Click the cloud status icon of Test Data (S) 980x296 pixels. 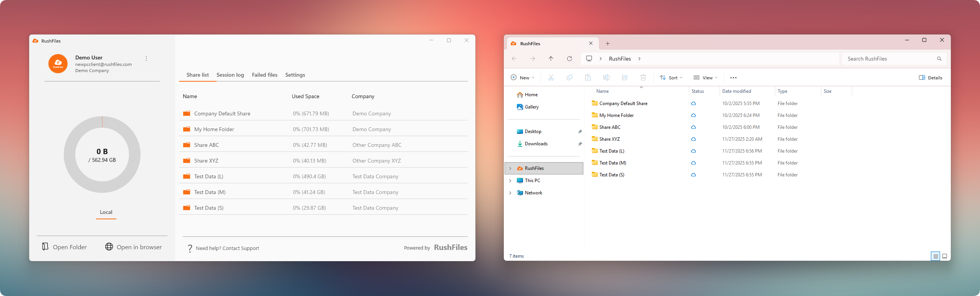(x=694, y=175)
